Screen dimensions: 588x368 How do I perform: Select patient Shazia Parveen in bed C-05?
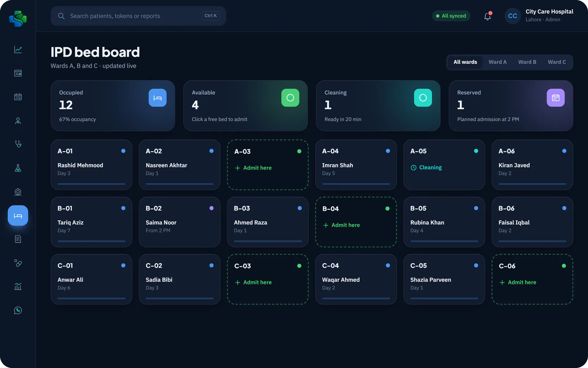pos(444,279)
